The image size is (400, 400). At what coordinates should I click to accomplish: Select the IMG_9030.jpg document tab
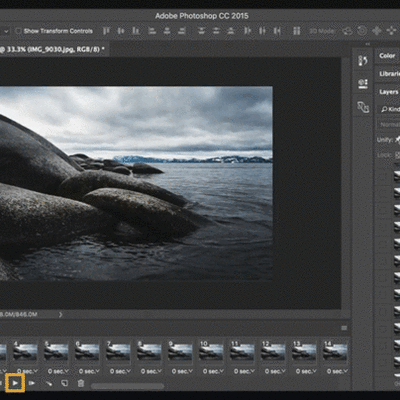pyautogui.click(x=52, y=49)
